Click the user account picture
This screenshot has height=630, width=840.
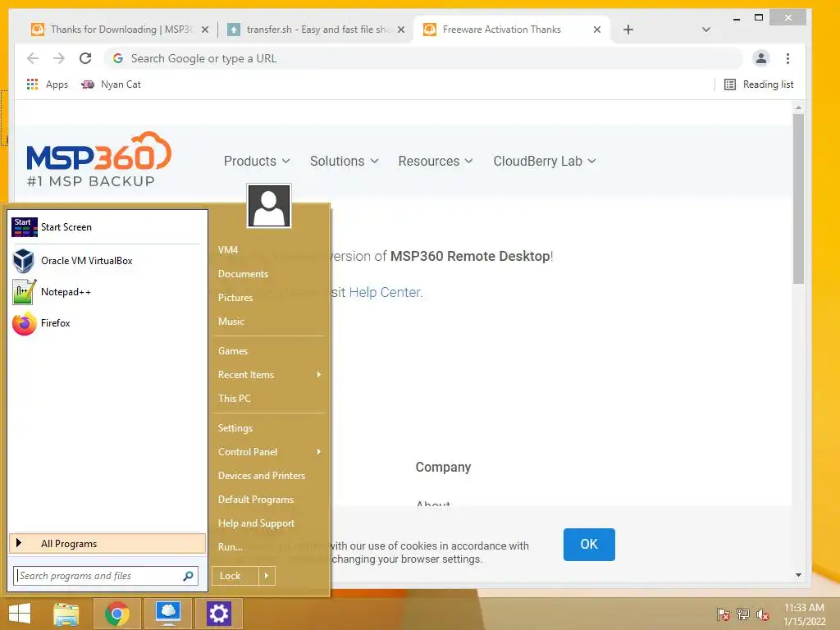pyautogui.click(x=269, y=206)
